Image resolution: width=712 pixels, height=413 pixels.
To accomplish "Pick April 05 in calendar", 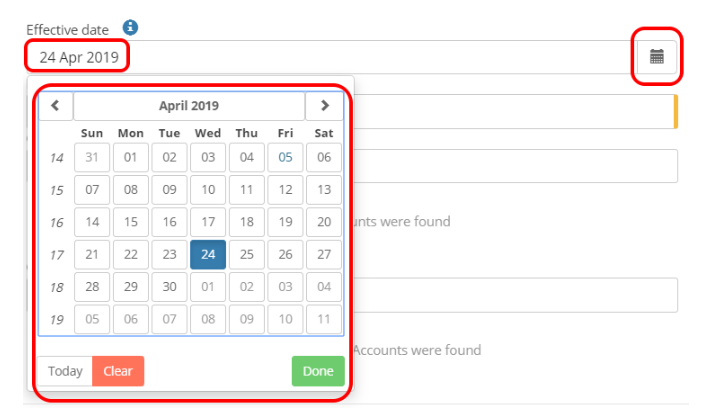I will (285, 157).
